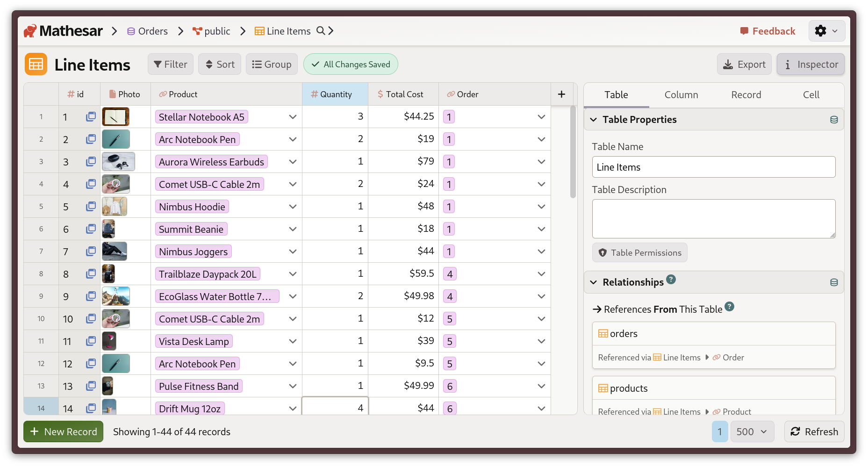The height and width of the screenshot is (467, 868).
Task: Open the settings gear menu
Action: [x=826, y=31]
